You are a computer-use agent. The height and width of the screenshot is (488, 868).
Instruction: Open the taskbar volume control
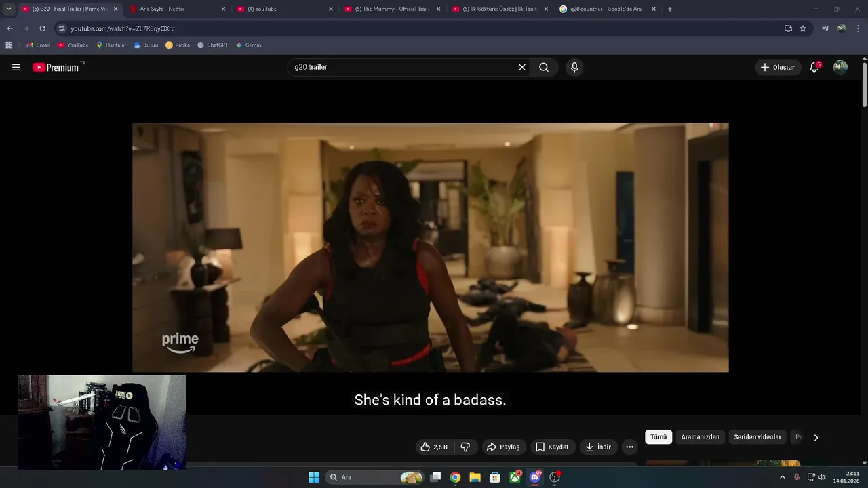[x=821, y=477]
